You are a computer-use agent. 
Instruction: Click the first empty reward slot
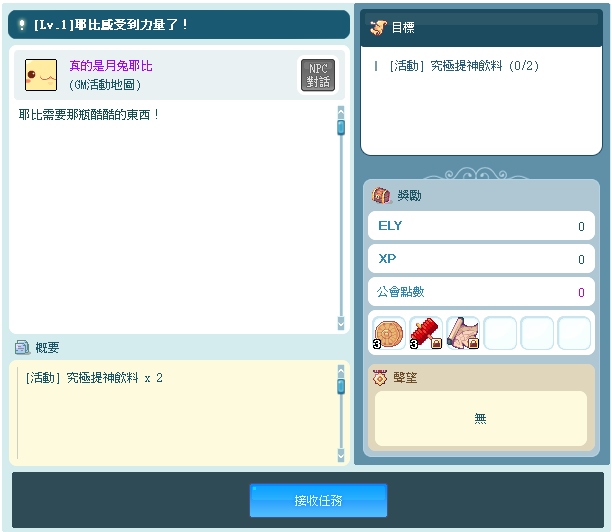point(500,333)
